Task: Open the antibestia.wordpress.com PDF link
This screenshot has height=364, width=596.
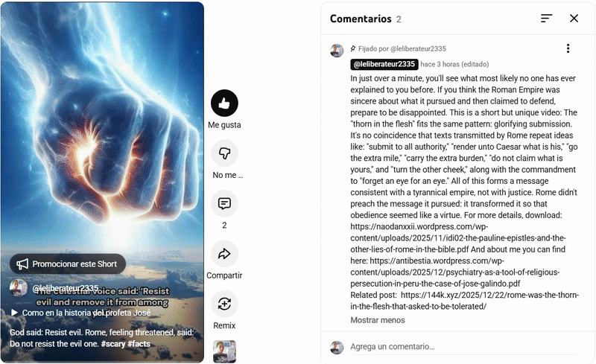Action: [454, 272]
